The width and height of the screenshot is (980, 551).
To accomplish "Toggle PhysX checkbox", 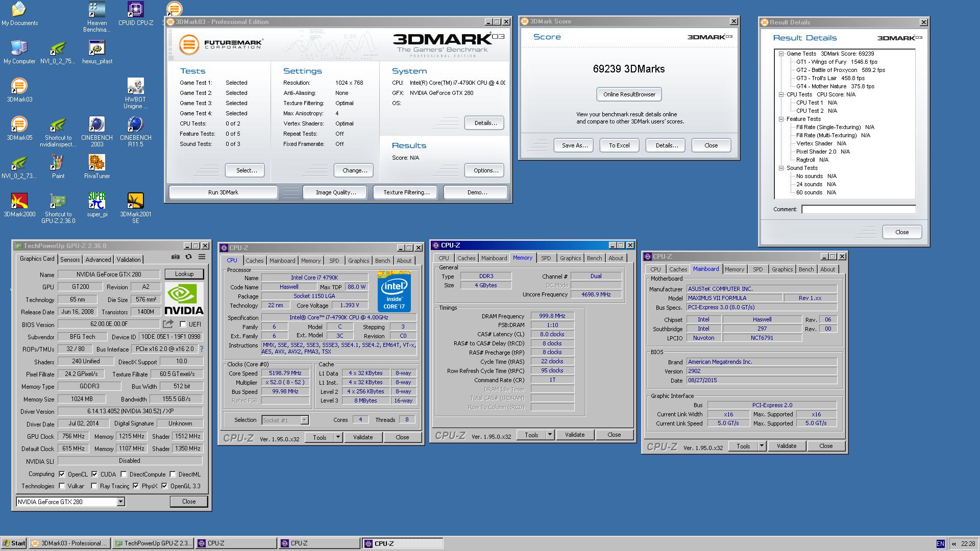I will (x=136, y=486).
